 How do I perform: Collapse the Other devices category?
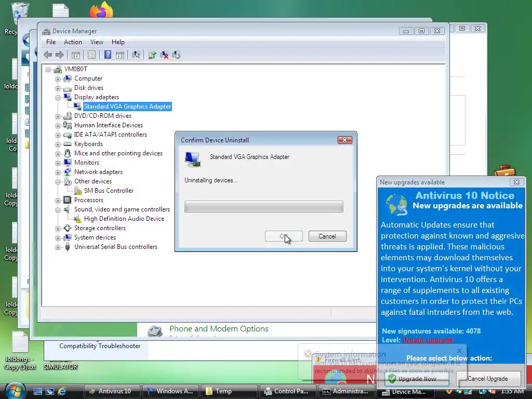pos(58,182)
